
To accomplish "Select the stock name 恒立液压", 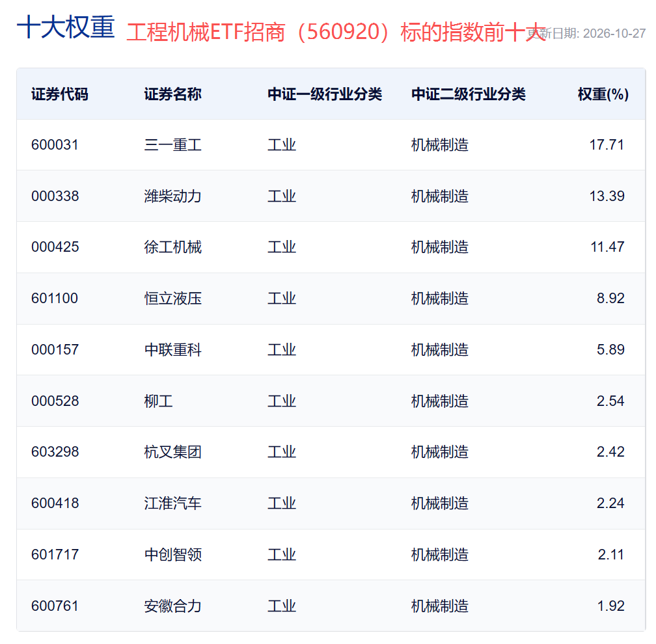I will pyautogui.click(x=173, y=299).
